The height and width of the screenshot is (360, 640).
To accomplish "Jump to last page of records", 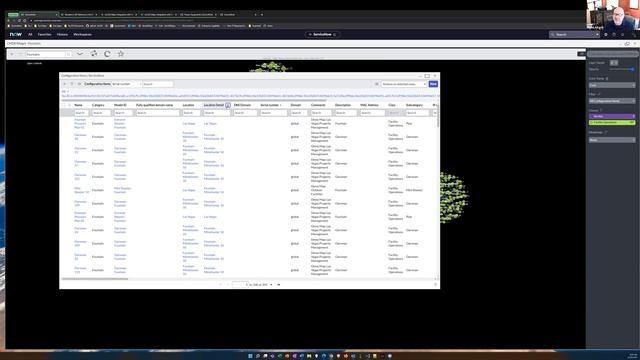I will (x=279, y=284).
